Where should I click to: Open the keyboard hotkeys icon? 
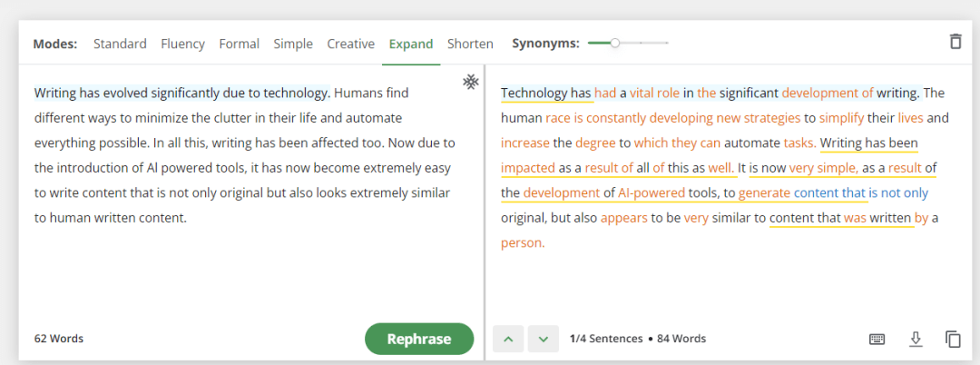click(877, 339)
